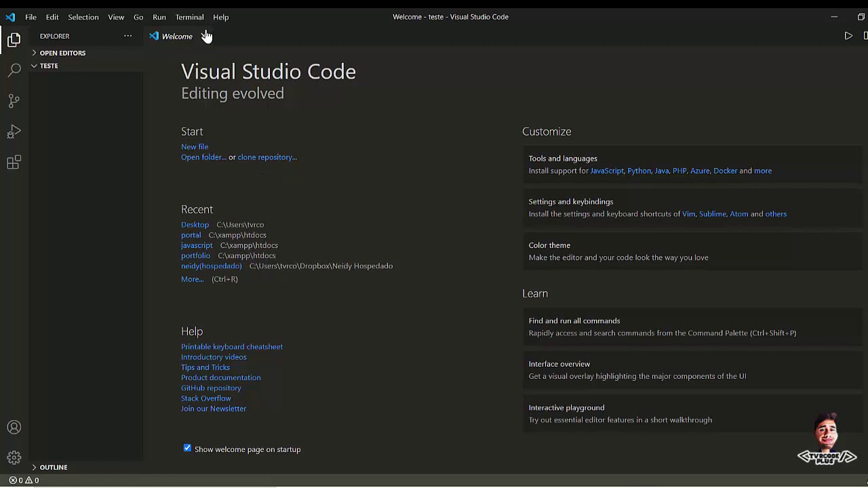Open the Color theme customize option

pyautogui.click(x=549, y=245)
